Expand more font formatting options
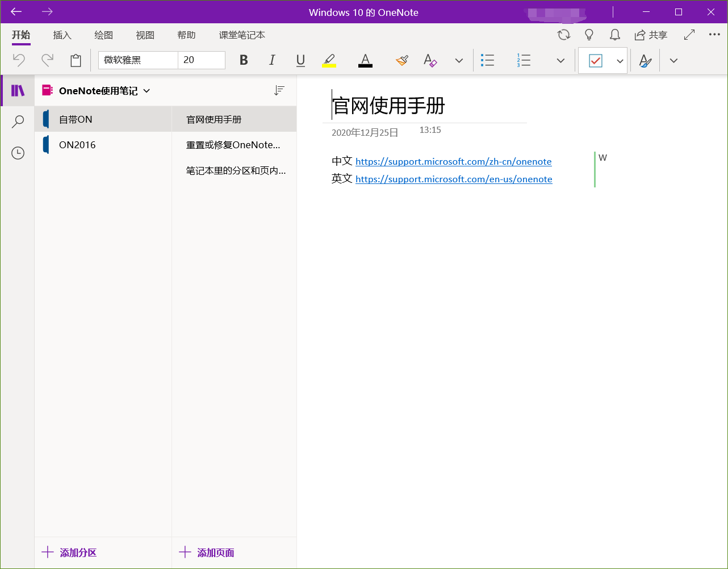The height and width of the screenshot is (569, 728). point(459,61)
